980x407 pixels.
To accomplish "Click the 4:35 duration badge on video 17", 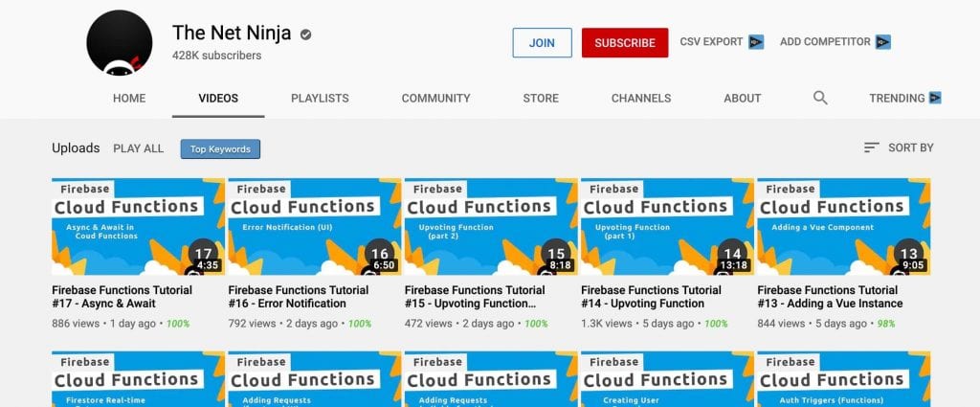I will click(207, 265).
